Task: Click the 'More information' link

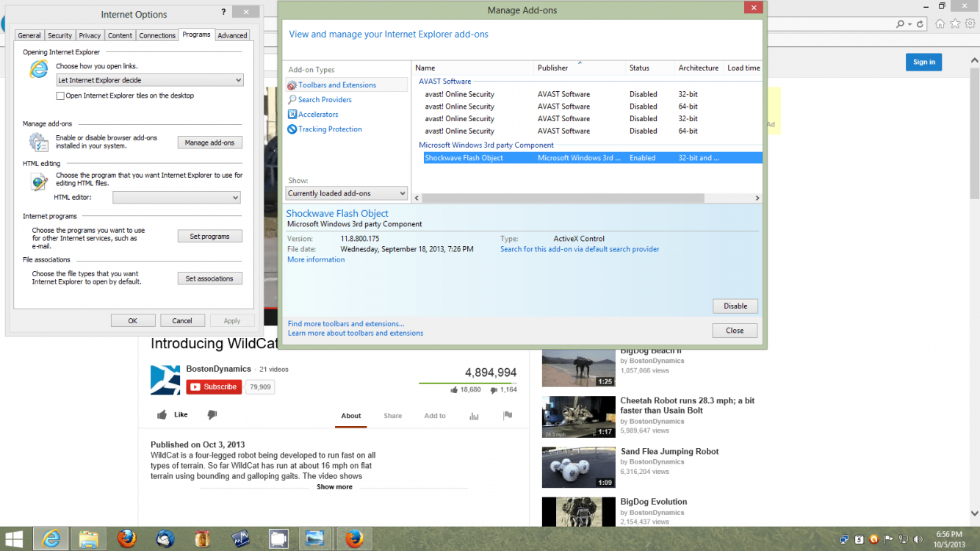Action: [x=316, y=259]
